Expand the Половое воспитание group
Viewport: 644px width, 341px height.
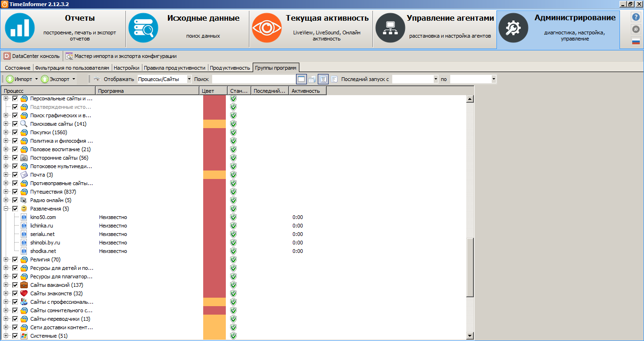[x=6, y=149]
